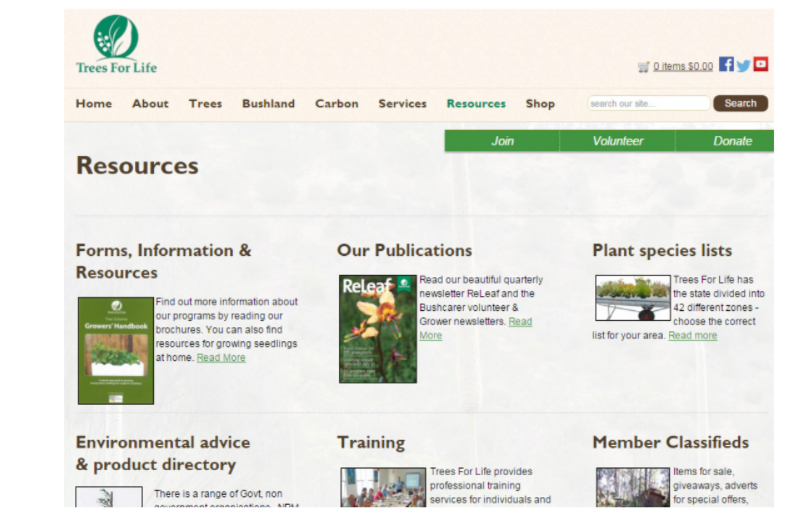
Task: Open the Shop menu item
Action: point(540,104)
